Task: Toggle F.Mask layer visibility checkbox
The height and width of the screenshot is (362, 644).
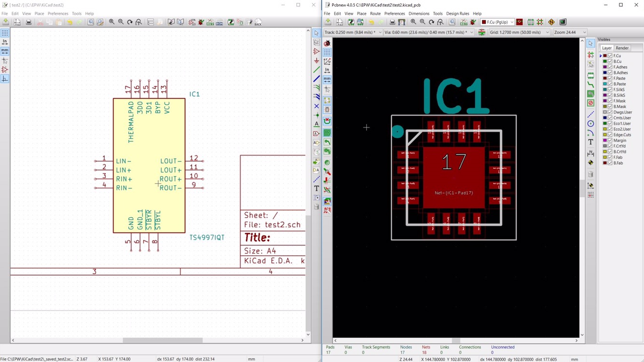Action: pos(610,101)
